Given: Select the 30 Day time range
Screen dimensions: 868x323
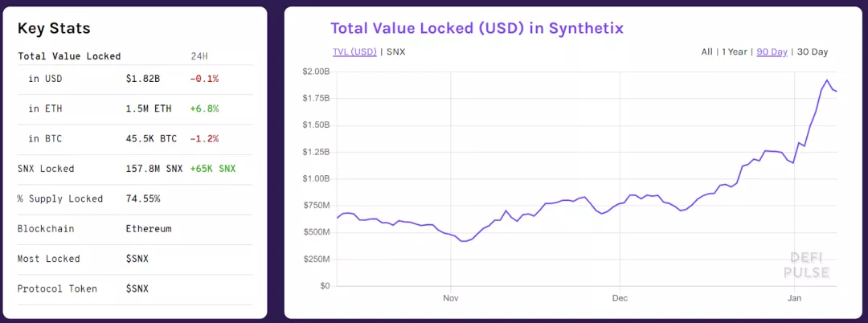Looking at the screenshot, I should pyautogui.click(x=812, y=52).
